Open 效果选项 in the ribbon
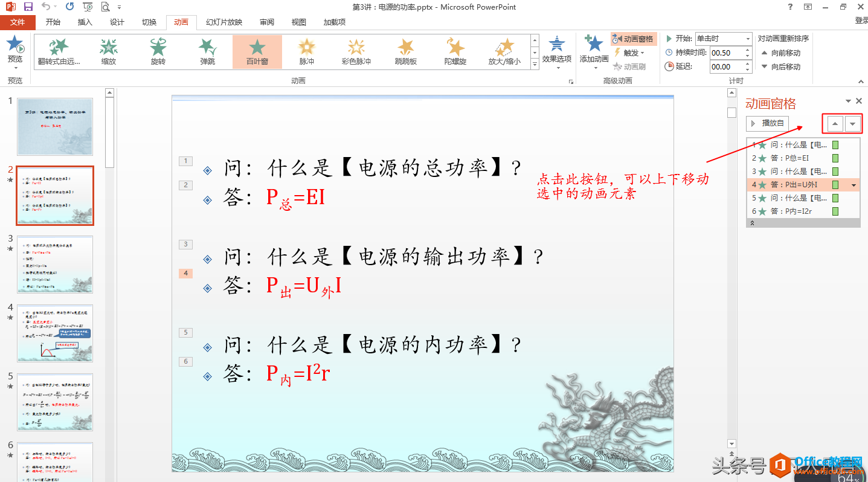 (x=556, y=51)
